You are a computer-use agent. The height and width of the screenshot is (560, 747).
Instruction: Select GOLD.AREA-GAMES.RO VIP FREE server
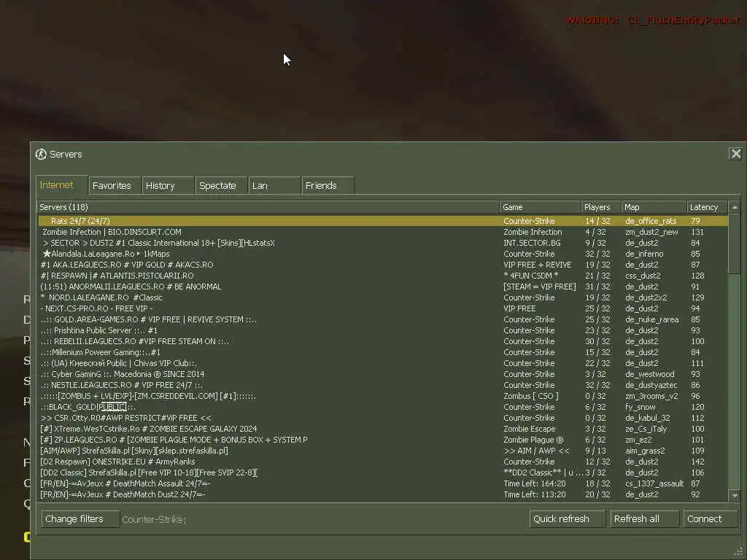pos(383,319)
